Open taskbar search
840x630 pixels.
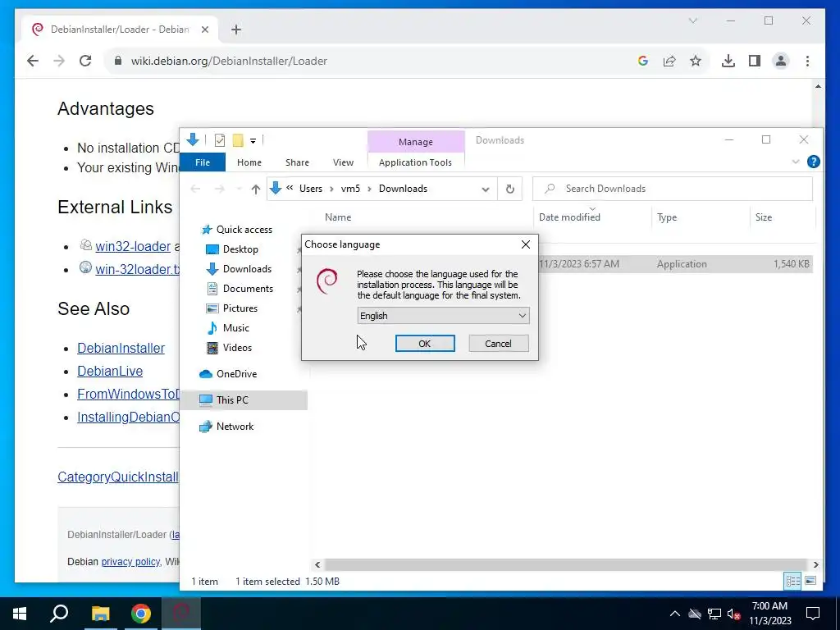click(x=59, y=614)
